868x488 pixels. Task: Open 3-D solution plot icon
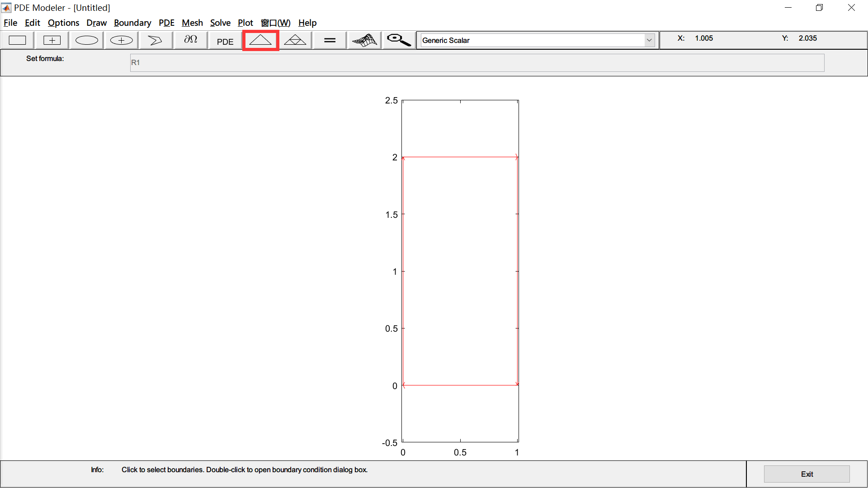click(x=364, y=40)
